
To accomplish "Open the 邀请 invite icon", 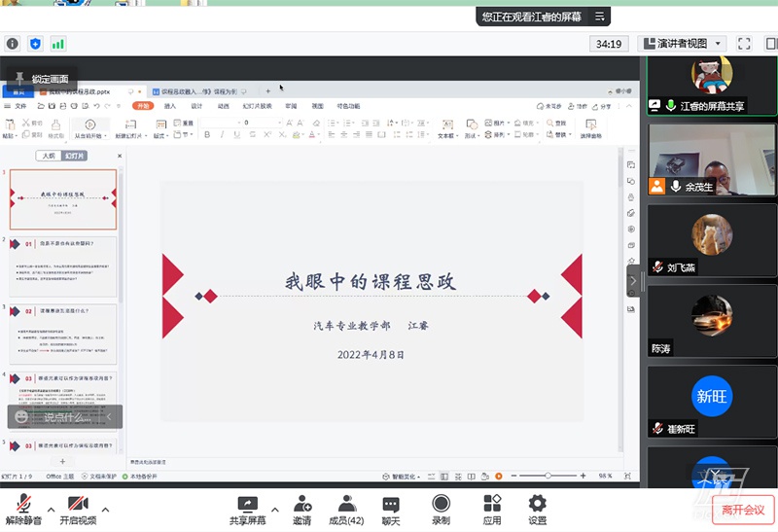I will tap(302, 510).
